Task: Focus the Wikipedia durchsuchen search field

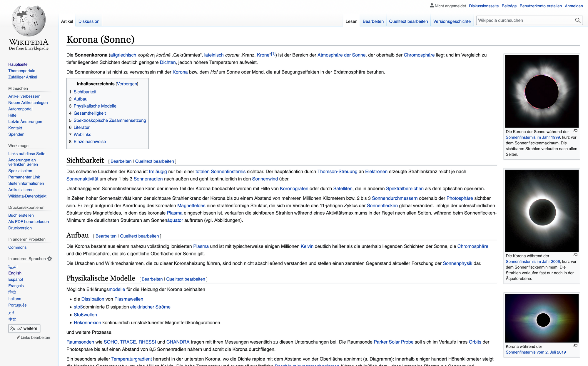Action: 525,20
